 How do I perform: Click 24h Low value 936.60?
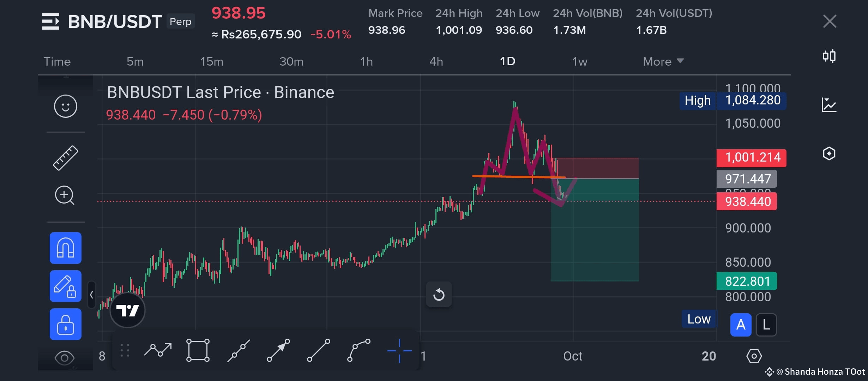514,30
